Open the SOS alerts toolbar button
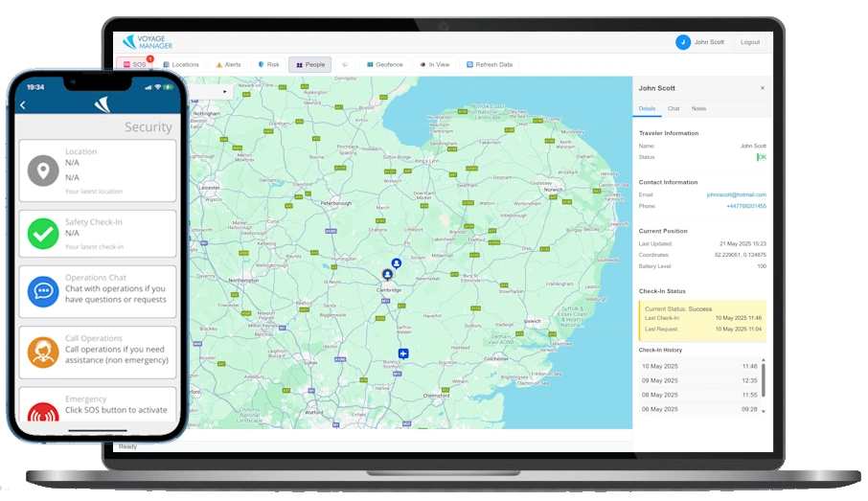 tap(134, 65)
